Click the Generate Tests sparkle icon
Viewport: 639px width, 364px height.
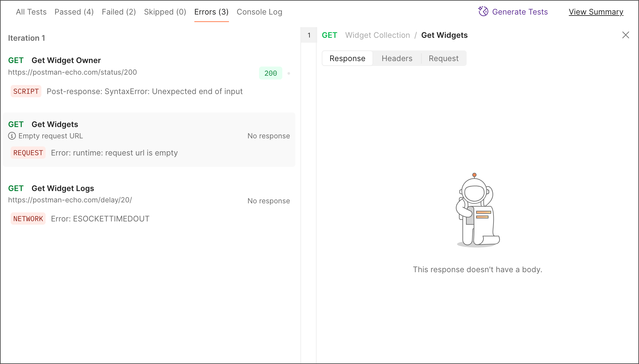(x=483, y=12)
